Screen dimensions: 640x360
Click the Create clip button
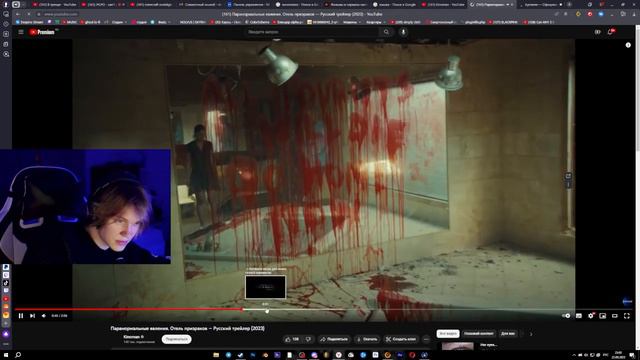click(401, 339)
